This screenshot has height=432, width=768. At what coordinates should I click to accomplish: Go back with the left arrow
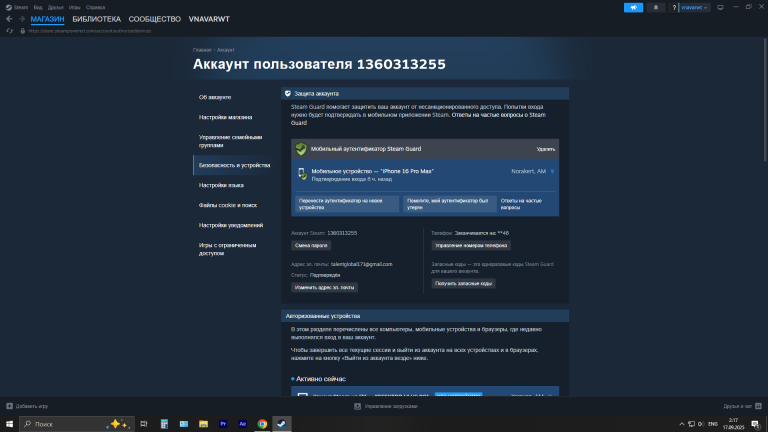click(x=9, y=19)
